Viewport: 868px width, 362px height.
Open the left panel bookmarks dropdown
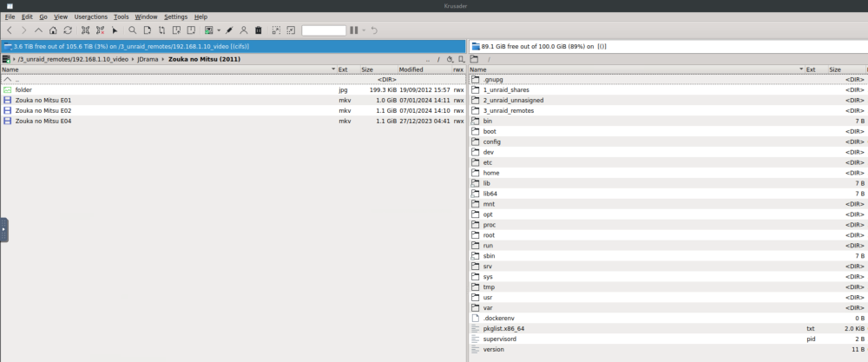(461, 59)
